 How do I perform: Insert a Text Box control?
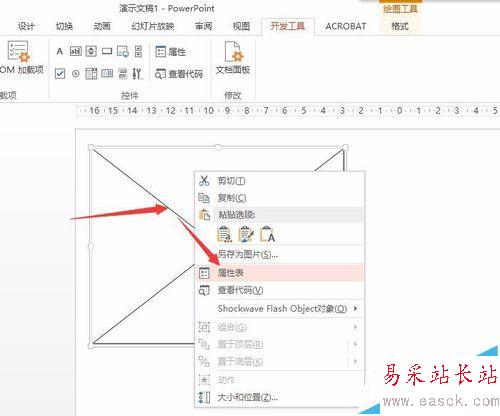pyautogui.click(x=76, y=51)
